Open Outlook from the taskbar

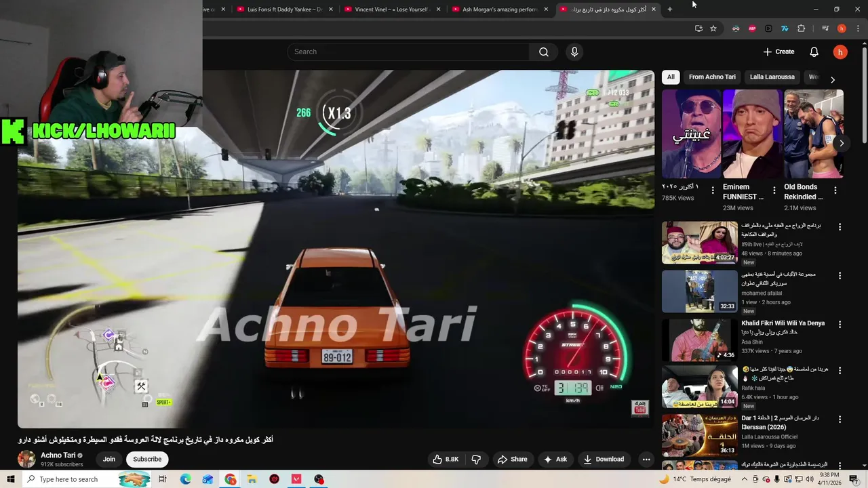click(x=208, y=479)
